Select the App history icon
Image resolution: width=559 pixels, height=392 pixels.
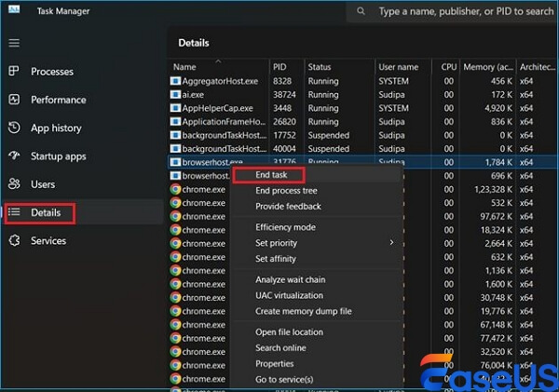coord(13,128)
